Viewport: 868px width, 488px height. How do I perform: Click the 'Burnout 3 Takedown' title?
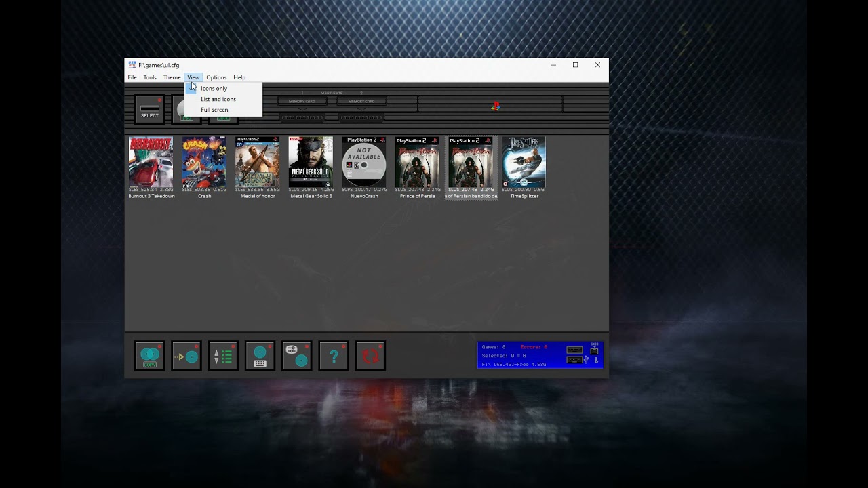[151, 196]
